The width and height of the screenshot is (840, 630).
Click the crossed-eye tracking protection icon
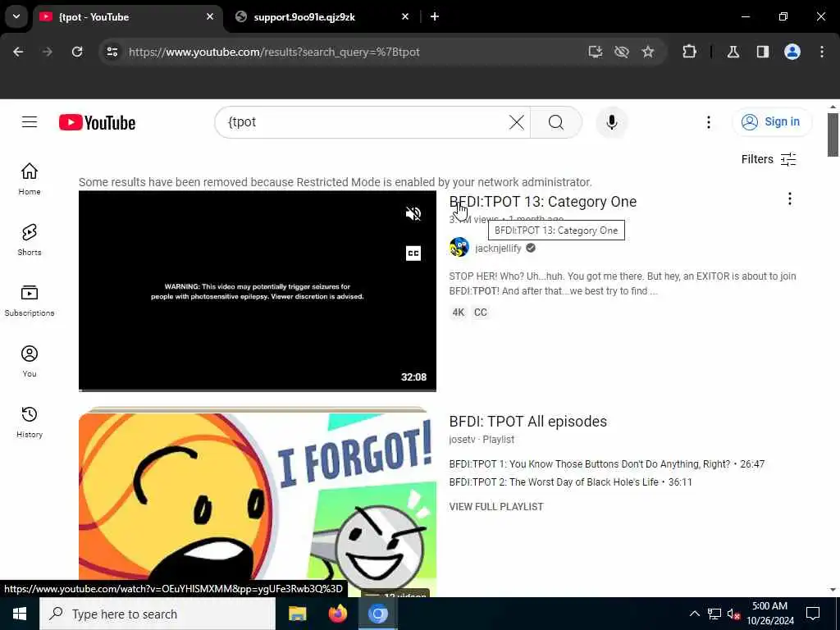(x=622, y=52)
